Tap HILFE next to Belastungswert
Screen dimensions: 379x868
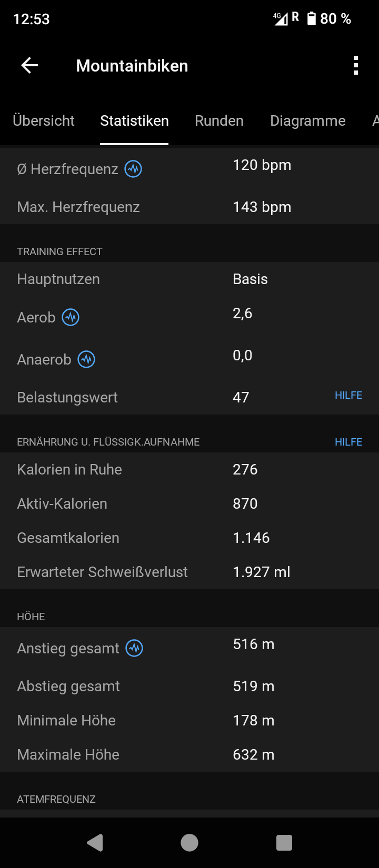[348, 396]
